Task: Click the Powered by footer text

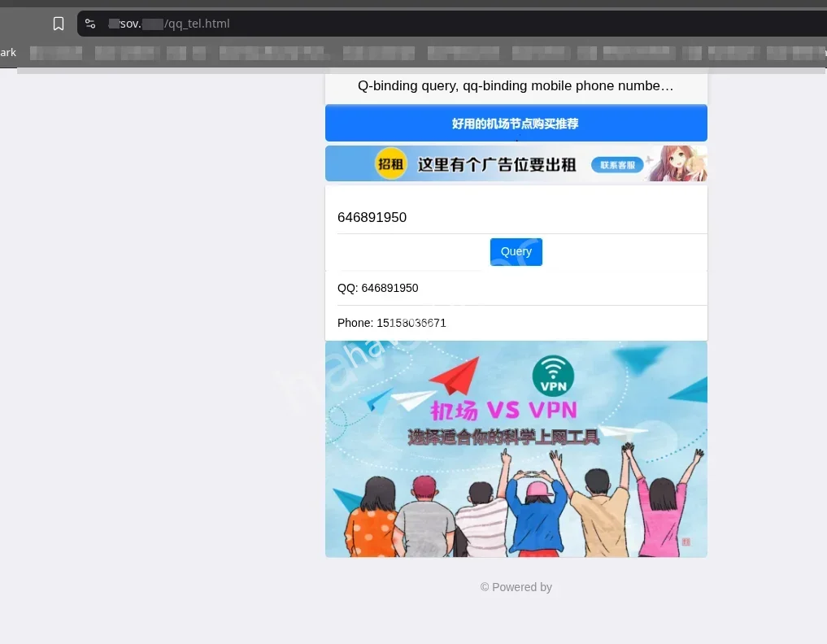Action: tap(516, 587)
